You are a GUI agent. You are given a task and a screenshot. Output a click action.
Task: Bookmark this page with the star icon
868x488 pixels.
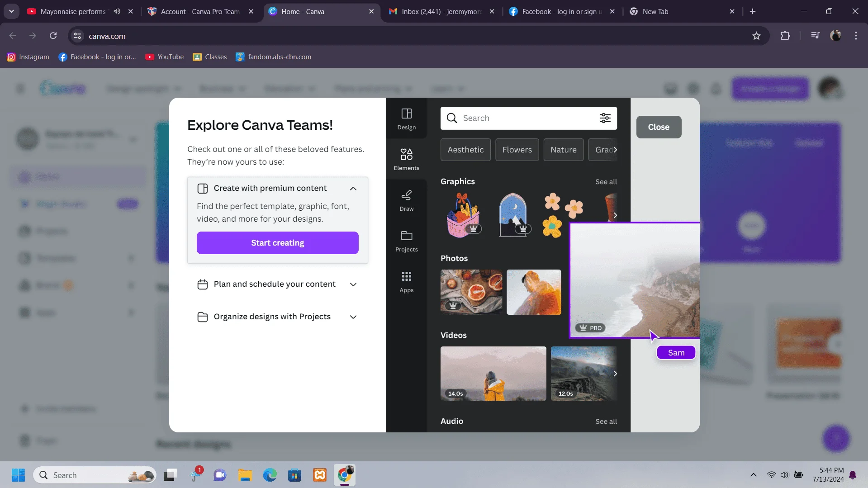pos(756,36)
